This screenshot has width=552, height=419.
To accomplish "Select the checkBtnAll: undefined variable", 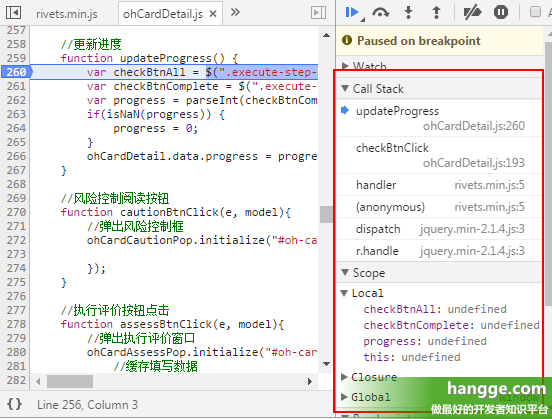I will pos(435,309).
